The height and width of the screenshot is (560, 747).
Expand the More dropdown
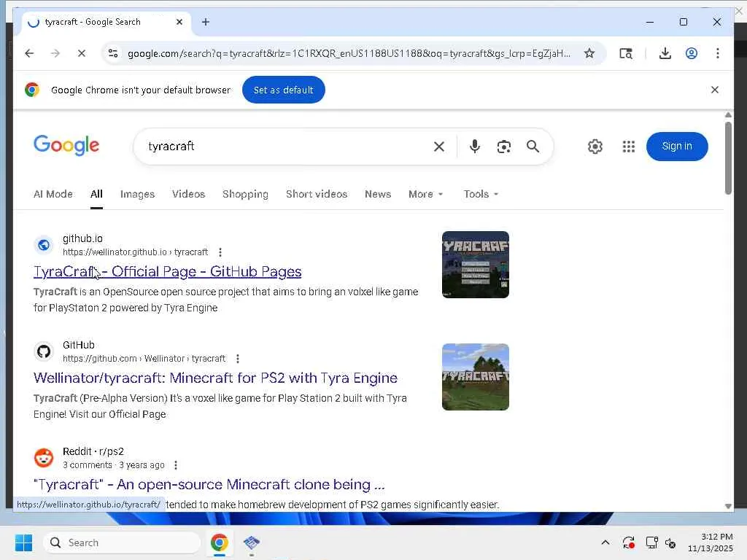[x=425, y=194]
